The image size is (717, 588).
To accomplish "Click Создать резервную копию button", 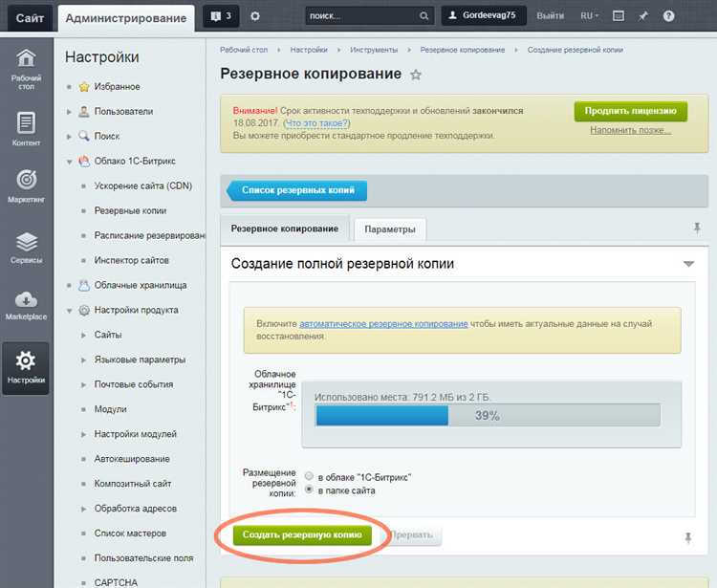I will (302, 534).
